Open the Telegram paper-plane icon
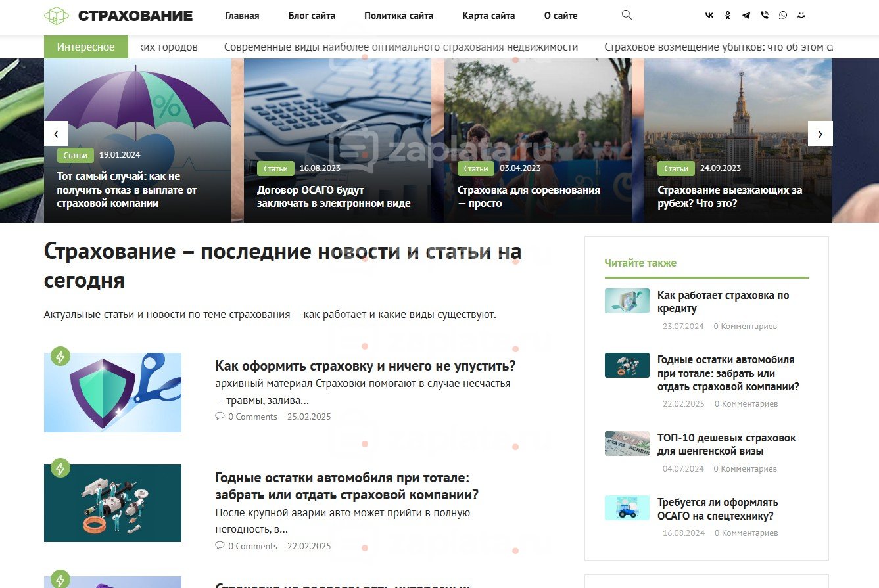This screenshot has height=588, width=879. (x=746, y=16)
